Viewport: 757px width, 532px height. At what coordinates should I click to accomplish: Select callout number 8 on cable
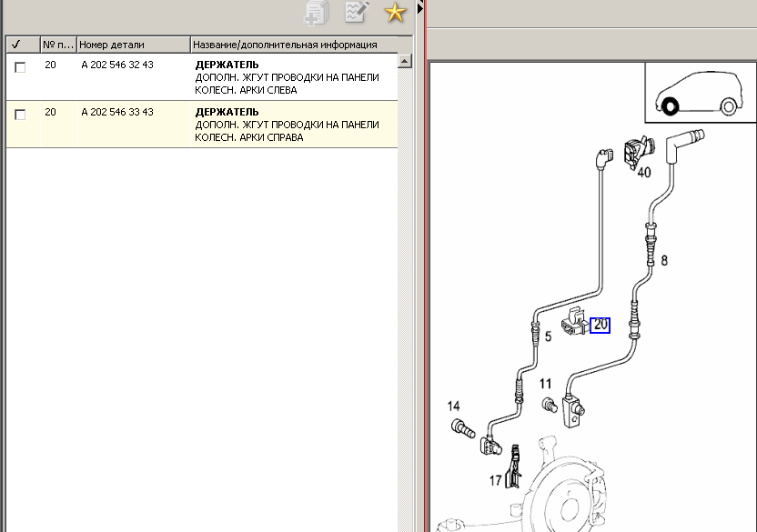[x=664, y=260]
